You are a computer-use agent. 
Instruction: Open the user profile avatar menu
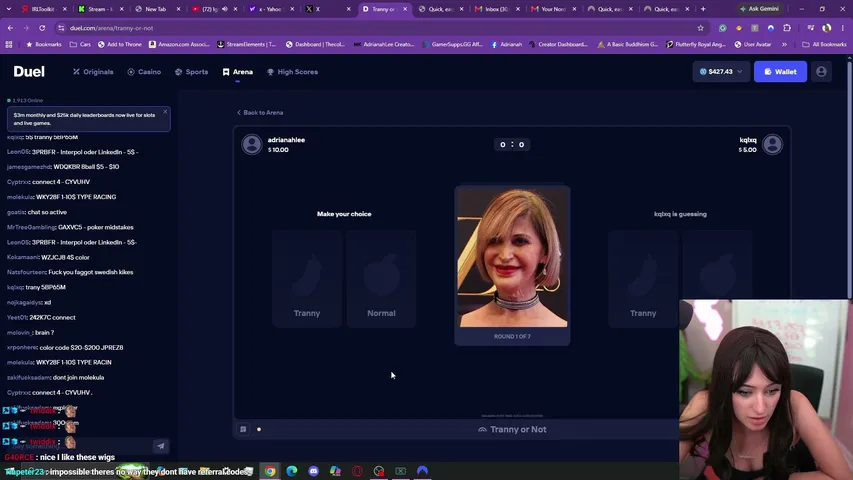click(x=821, y=71)
